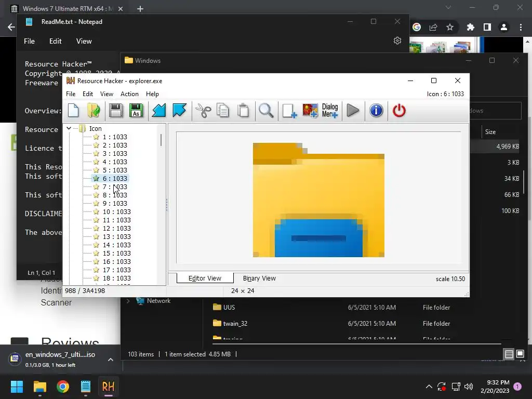532x399 pixels.
Task: Open the clock showing 9:32 PM
Action: [495, 387]
